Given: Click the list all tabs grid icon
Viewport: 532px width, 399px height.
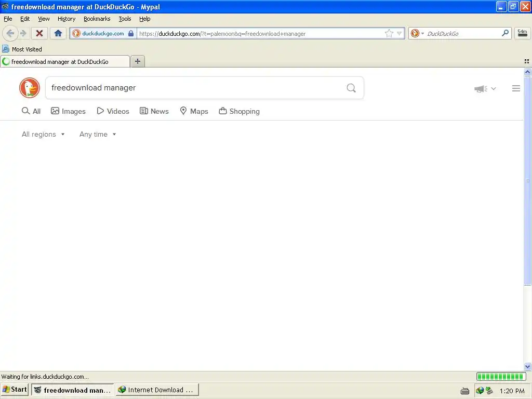Looking at the screenshot, I should click(527, 61).
